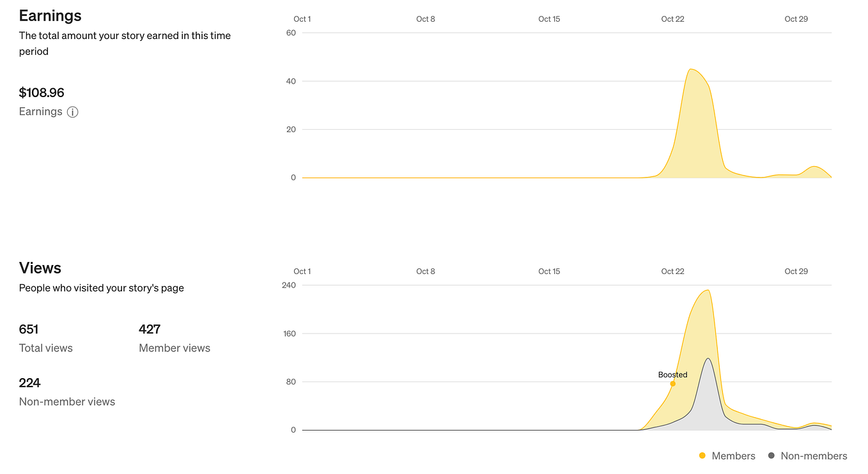Click the gray Non-members peak in Views chart

click(x=708, y=359)
